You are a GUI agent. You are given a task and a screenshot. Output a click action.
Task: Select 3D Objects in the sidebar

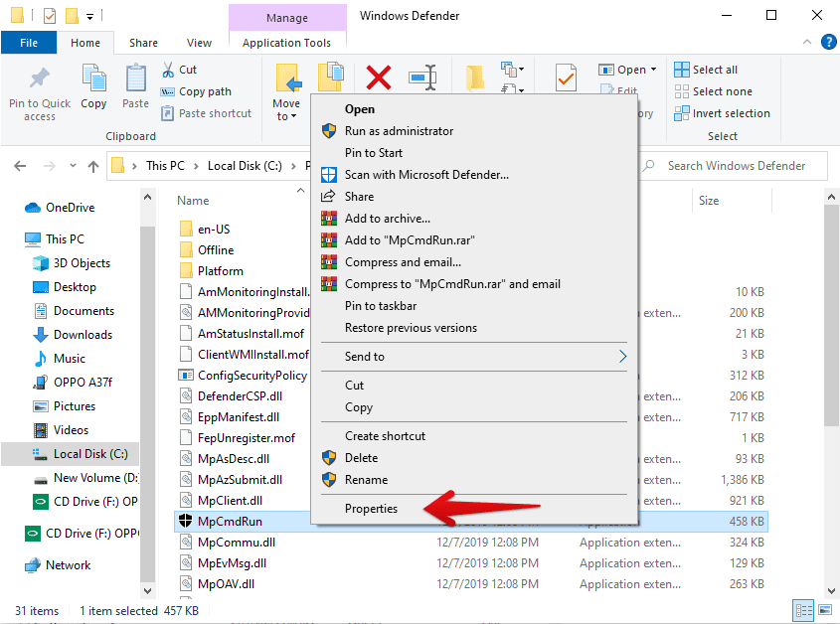72,263
